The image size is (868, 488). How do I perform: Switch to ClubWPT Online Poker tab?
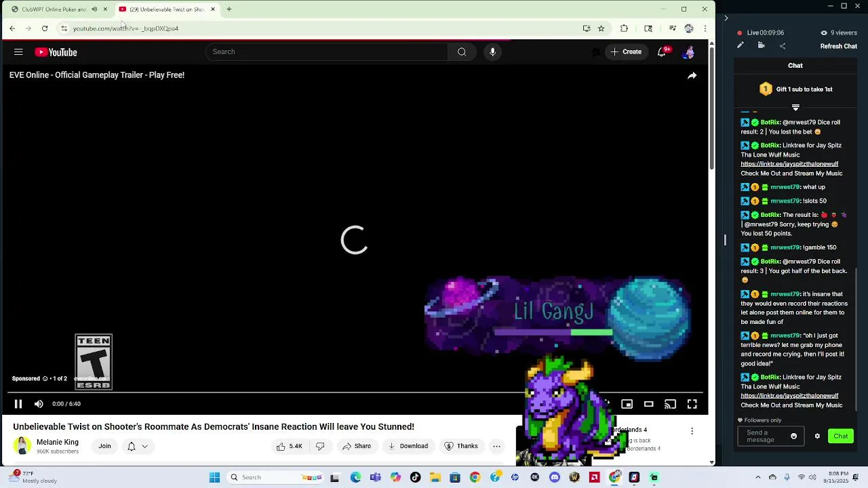[x=53, y=9]
